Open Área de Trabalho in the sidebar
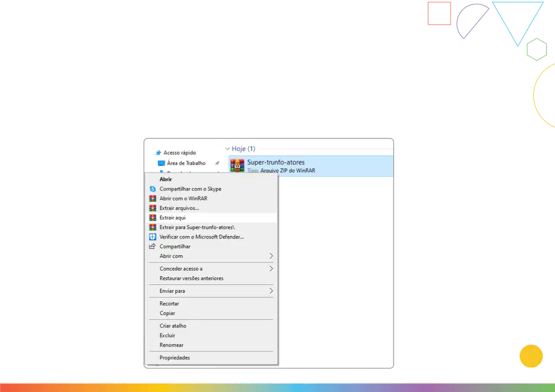Viewport: 555px width, 392px height. [186, 163]
